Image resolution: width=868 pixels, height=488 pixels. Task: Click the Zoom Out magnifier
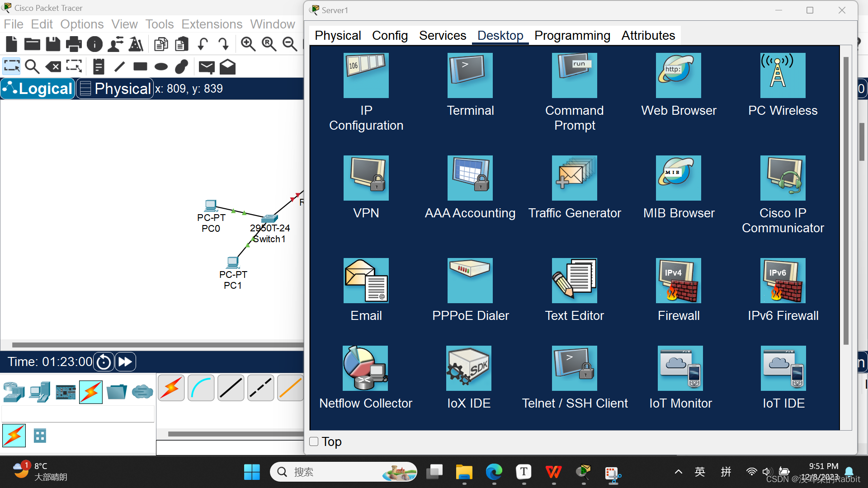tap(289, 44)
